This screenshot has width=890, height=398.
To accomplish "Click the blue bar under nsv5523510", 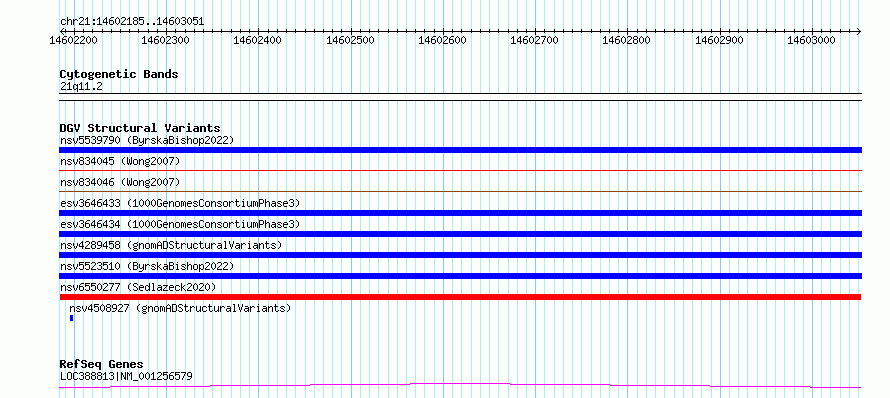I will click(x=460, y=276).
